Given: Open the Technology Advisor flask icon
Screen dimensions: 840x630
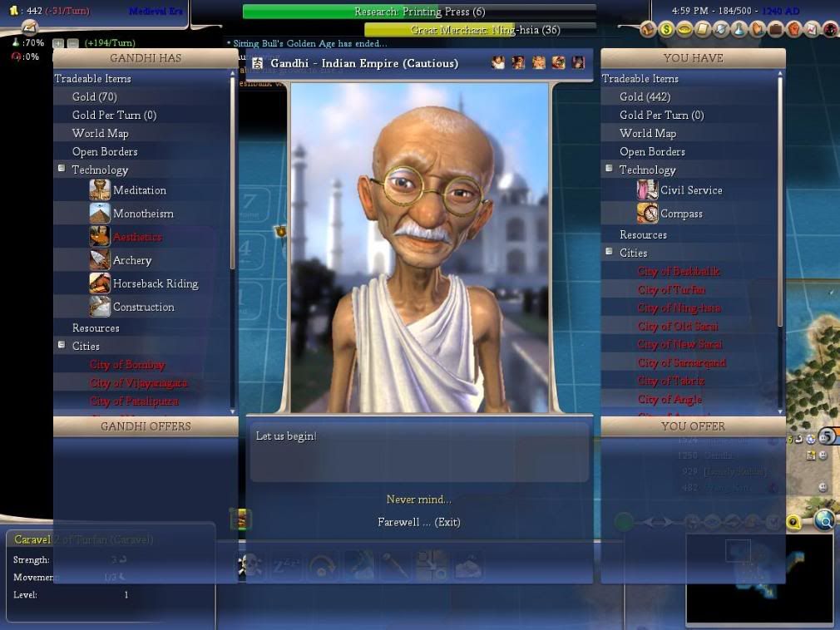Looking at the screenshot, I should click(x=739, y=29).
